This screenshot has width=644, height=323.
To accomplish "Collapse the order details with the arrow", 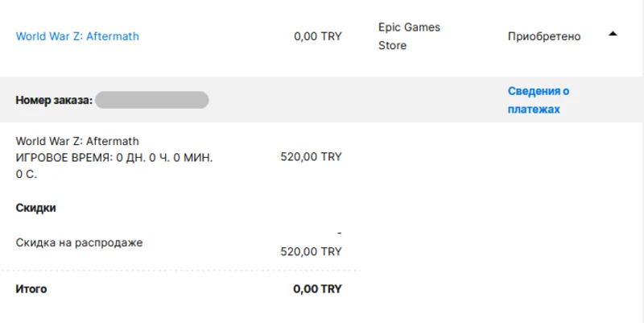I will tap(613, 34).
